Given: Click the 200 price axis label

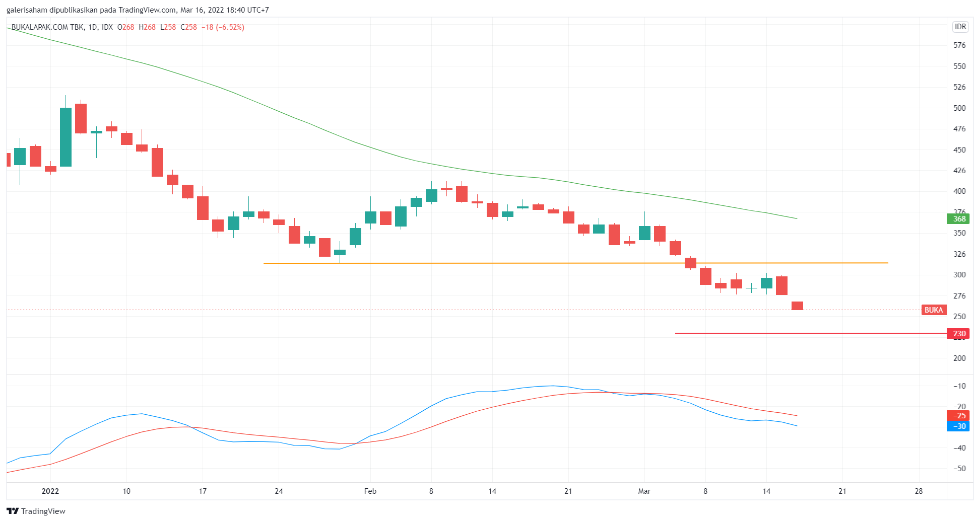Looking at the screenshot, I should coord(959,358).
